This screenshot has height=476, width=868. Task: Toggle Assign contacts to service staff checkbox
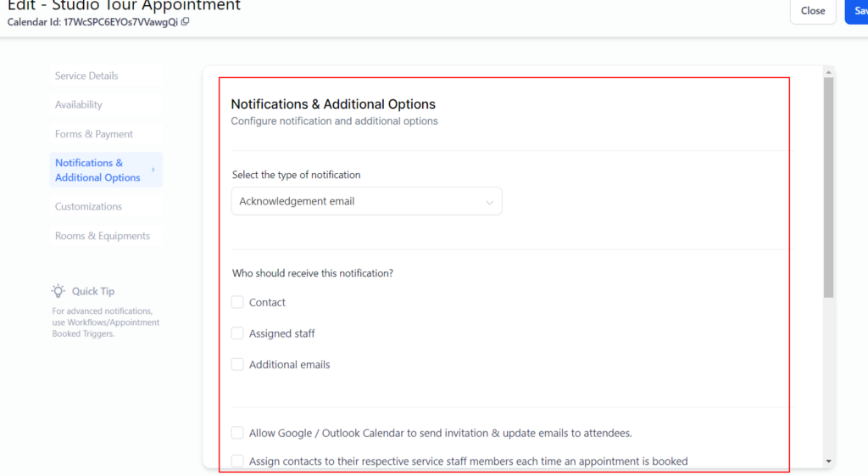point(237,462)
